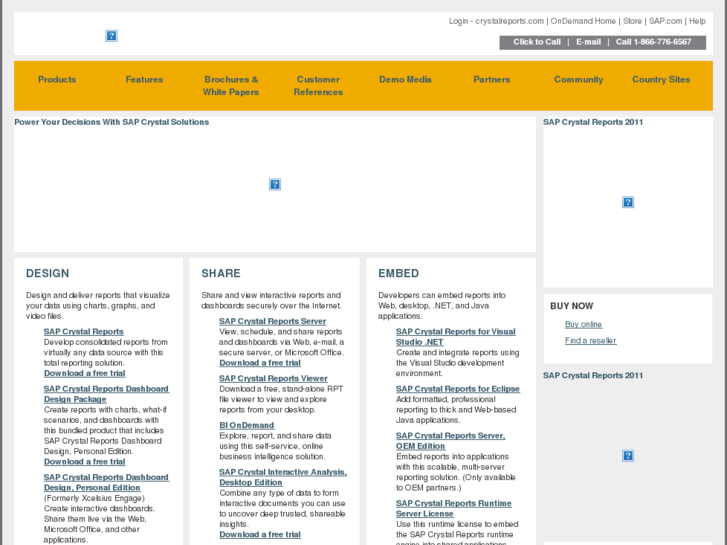Open the Partners menu
Image resolution: width=727 pixels, height=545 pixels.
click(492, 79)
